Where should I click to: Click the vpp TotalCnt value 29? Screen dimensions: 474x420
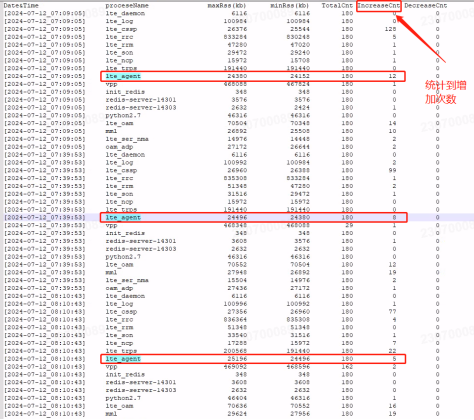(x=349, y=225)
